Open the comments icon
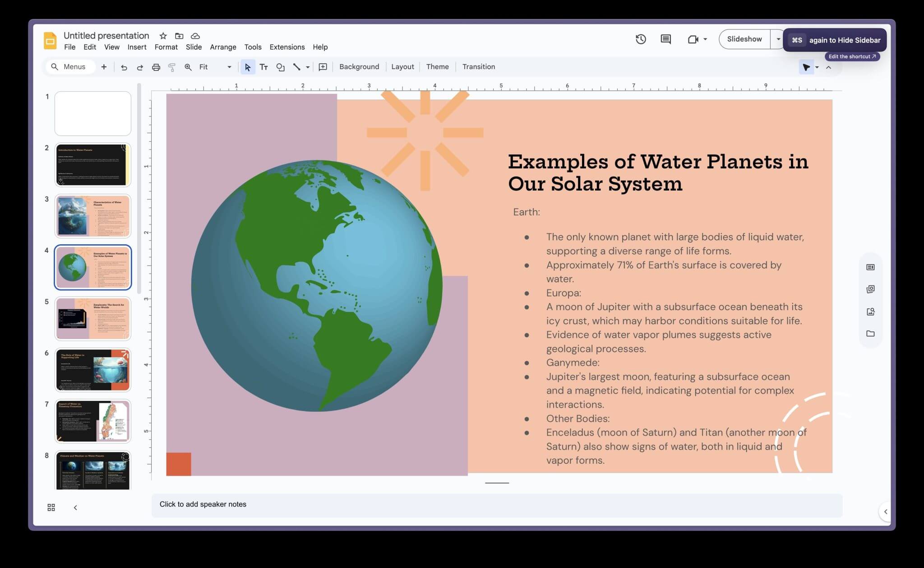The image size is (924, 568). point(665,39)
